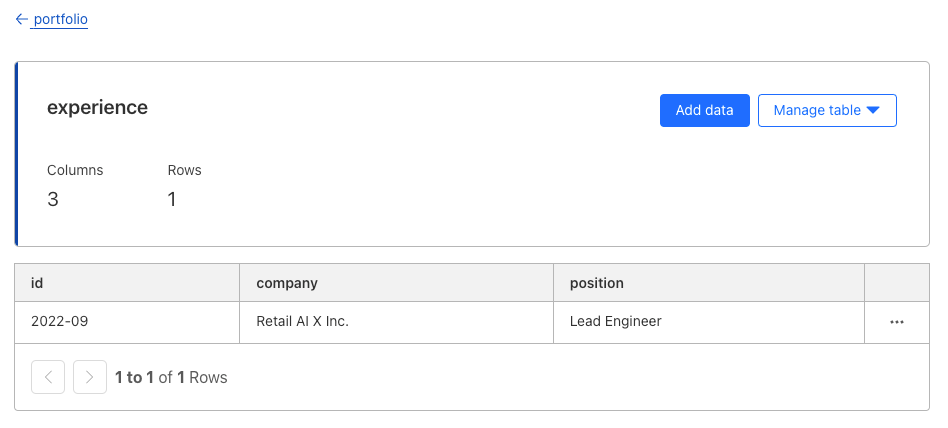Select the 2022-09 id cell

click(x=127, y=322)
